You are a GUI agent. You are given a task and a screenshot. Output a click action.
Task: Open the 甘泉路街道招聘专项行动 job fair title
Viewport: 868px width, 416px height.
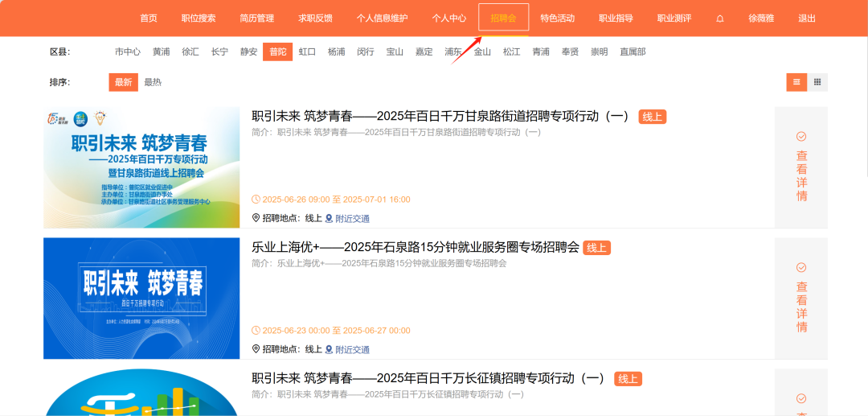point(440,116)
